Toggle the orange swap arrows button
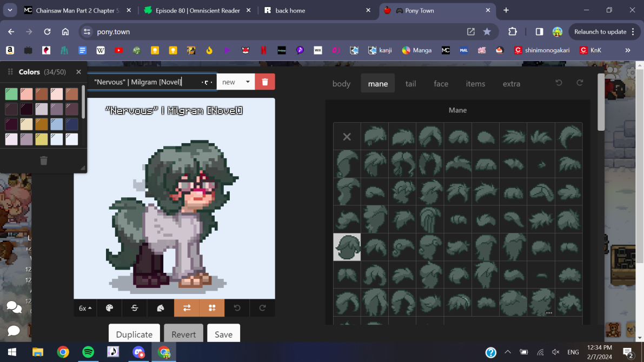644x362 pixels. point(187,308)
